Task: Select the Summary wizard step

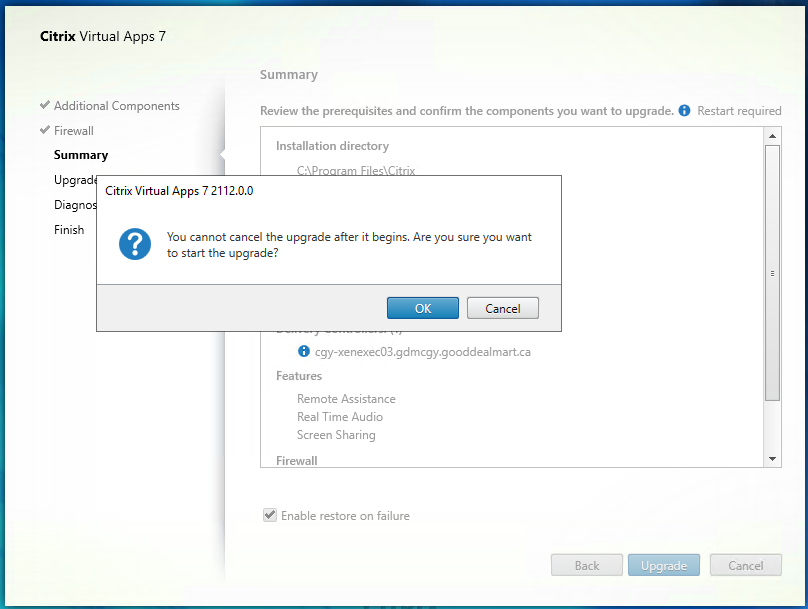Action: coord(81,155)
